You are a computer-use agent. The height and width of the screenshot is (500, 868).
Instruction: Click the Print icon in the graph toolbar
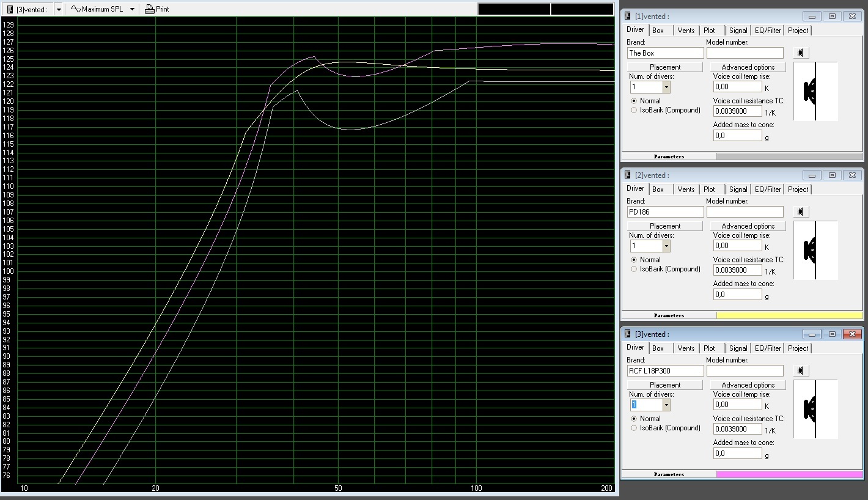(x=149, y=9)
